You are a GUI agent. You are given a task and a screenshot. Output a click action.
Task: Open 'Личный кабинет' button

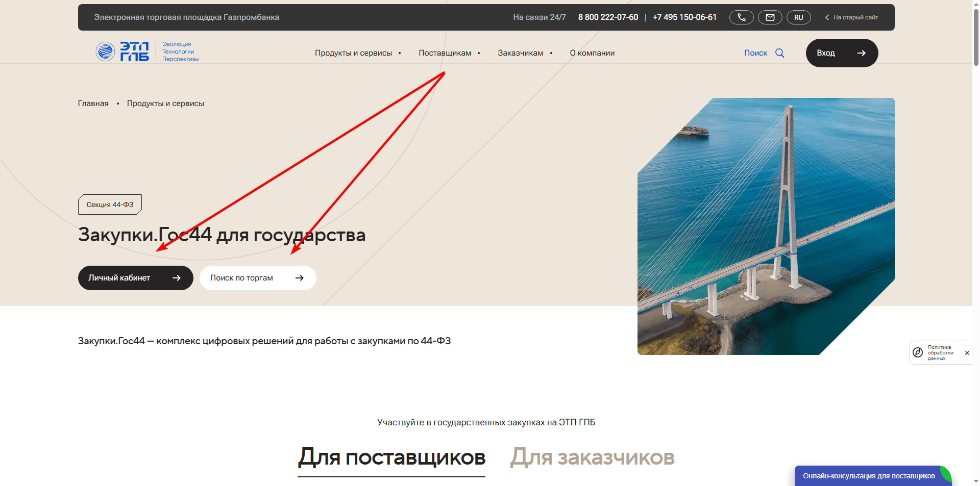pos(135,278)
